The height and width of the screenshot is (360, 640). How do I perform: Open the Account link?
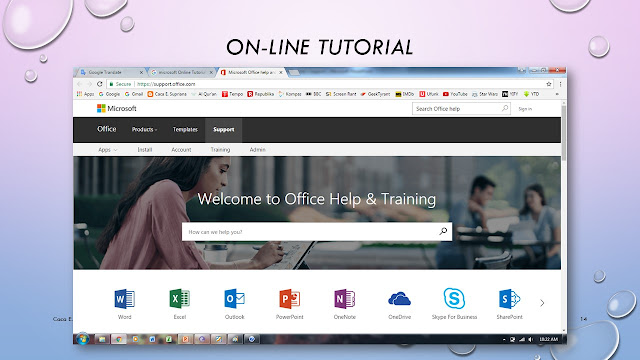click(x=181, y=150)
